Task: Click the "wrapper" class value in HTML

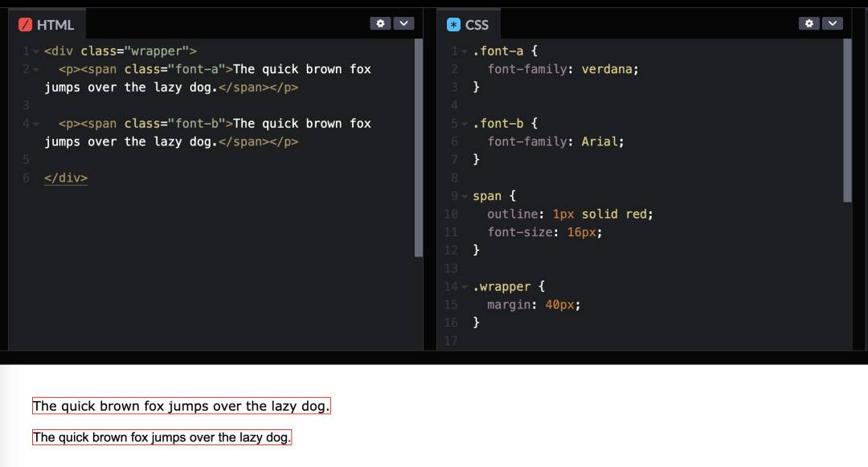Action: [157, 51]
